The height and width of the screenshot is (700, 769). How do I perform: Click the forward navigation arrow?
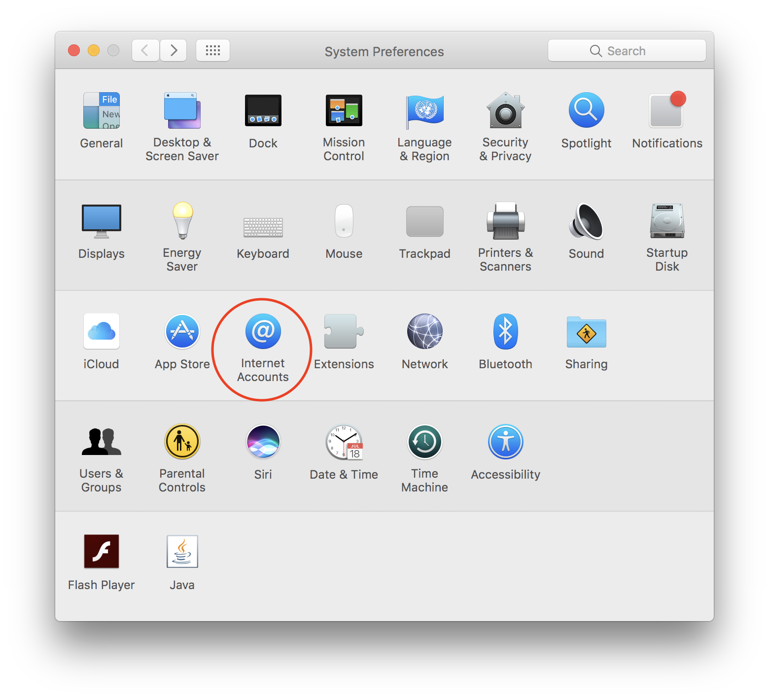[x=173, y=50]
